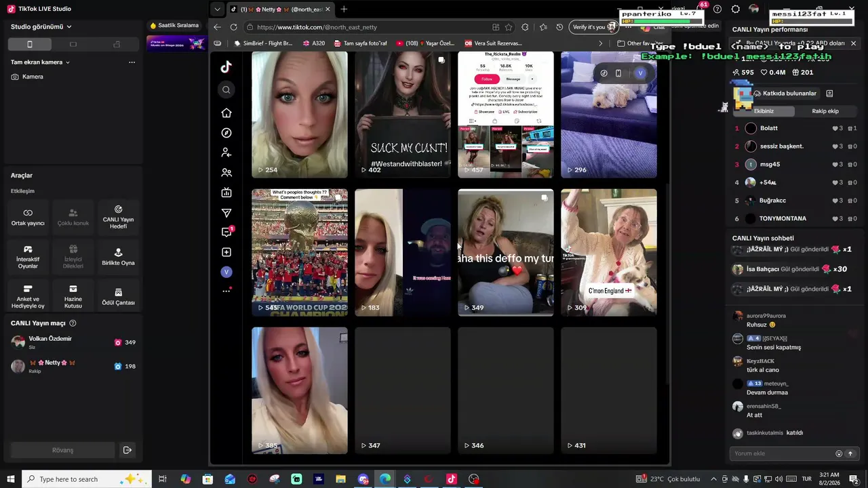
Task: Open the Vera Suit Rezervas bookmark
Action: click(x=493, y=43)
